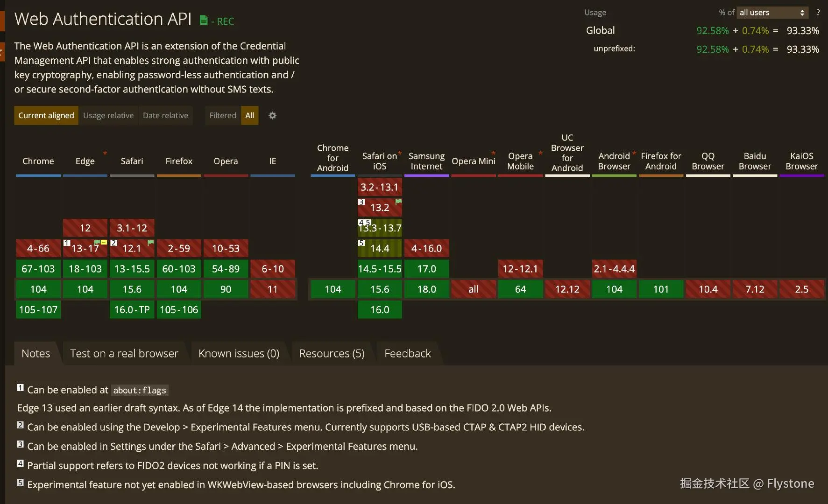Click the Chrome column header
This screenshot has height=504, width=828.
pyautogui.click(x=38, y=161)
